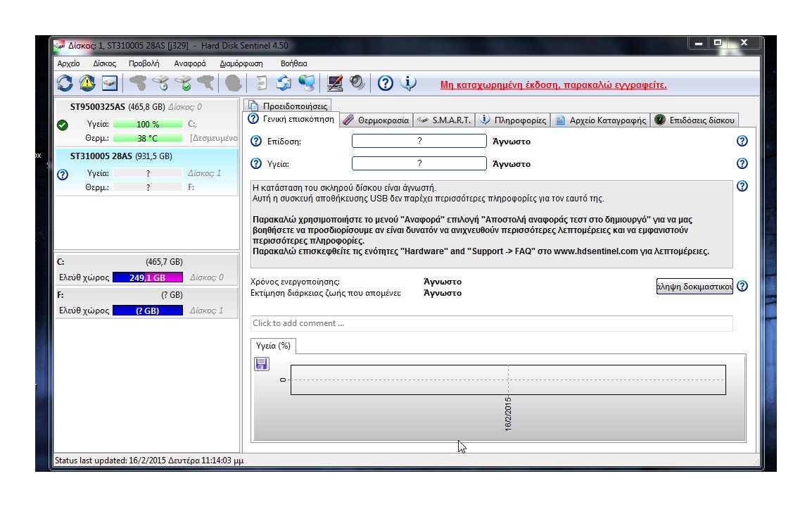The image size is (812, 507).
Task: Click the 38 °C temperature bar
Action: (148, 139)
